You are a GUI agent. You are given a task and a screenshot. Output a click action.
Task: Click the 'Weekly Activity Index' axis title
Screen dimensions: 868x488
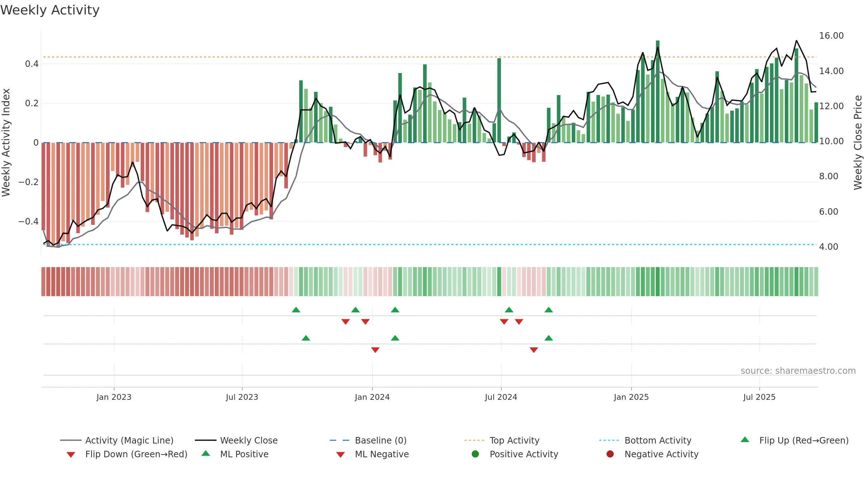coord(6,142)
